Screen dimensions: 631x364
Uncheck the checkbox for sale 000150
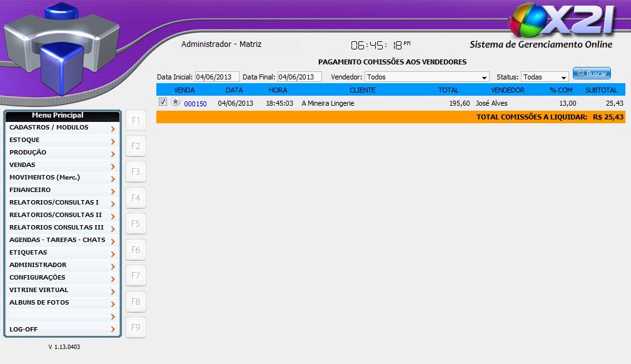coord(163,102)
